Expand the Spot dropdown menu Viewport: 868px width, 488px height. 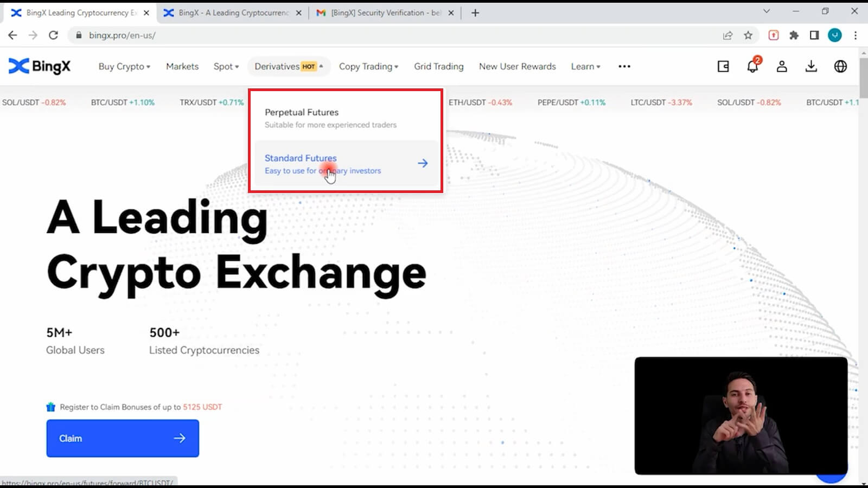[226, 66]
